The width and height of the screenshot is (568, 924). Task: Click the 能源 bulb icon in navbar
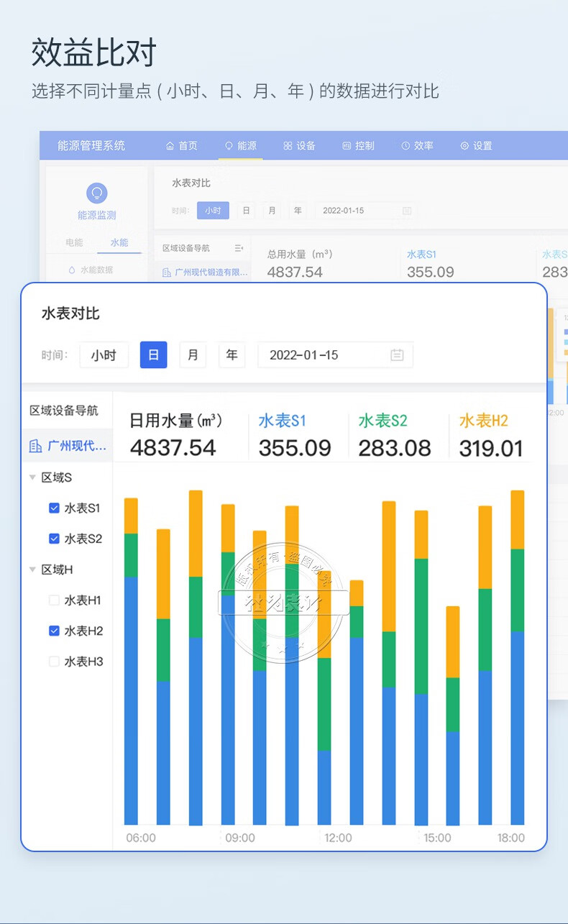pyautogui.click(x=229, y=145)
